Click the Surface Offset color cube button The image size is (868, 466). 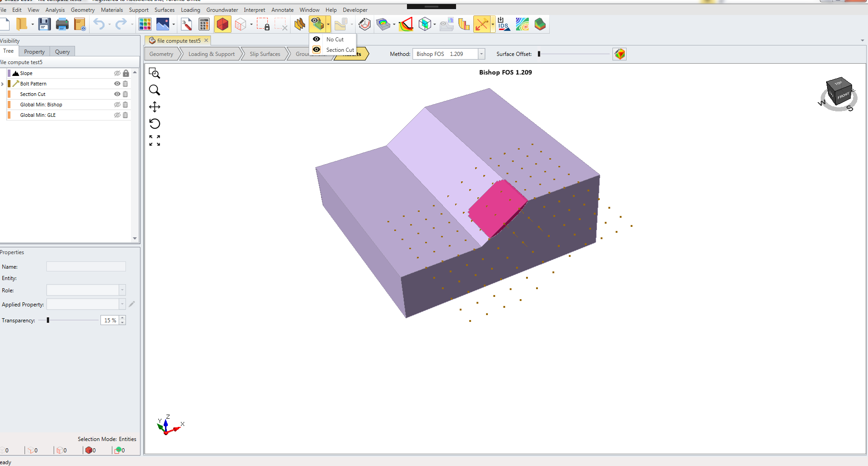pyautogui.click(x=619, y=54)
